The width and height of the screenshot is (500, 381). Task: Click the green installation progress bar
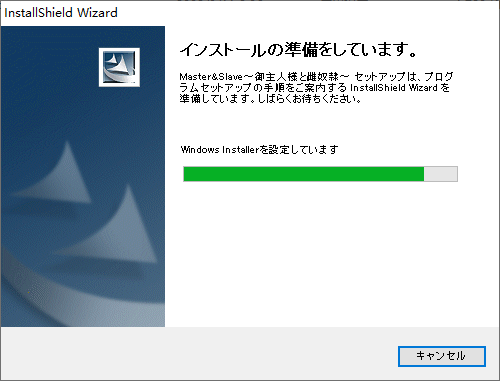(320, 174)
